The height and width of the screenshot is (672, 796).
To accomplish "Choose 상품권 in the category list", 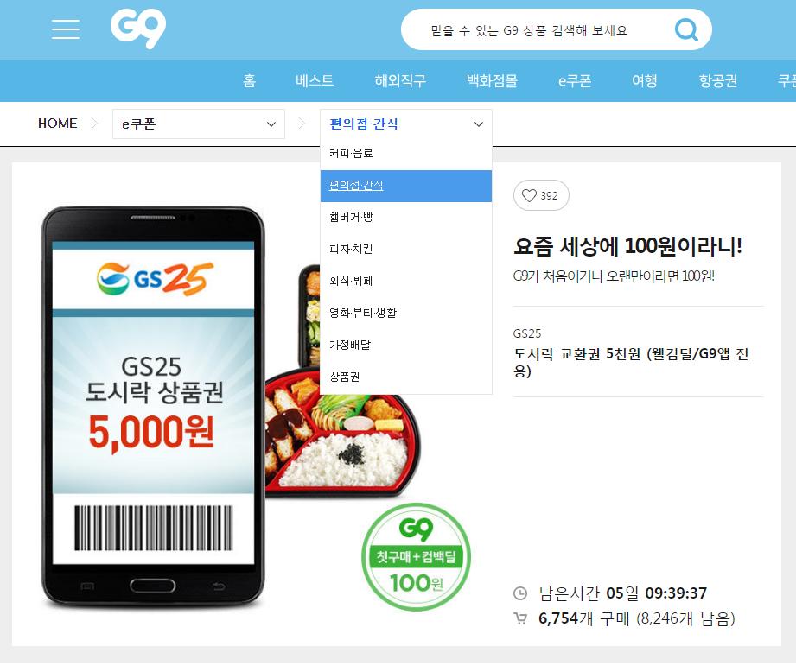I will [x=406, y=377].
